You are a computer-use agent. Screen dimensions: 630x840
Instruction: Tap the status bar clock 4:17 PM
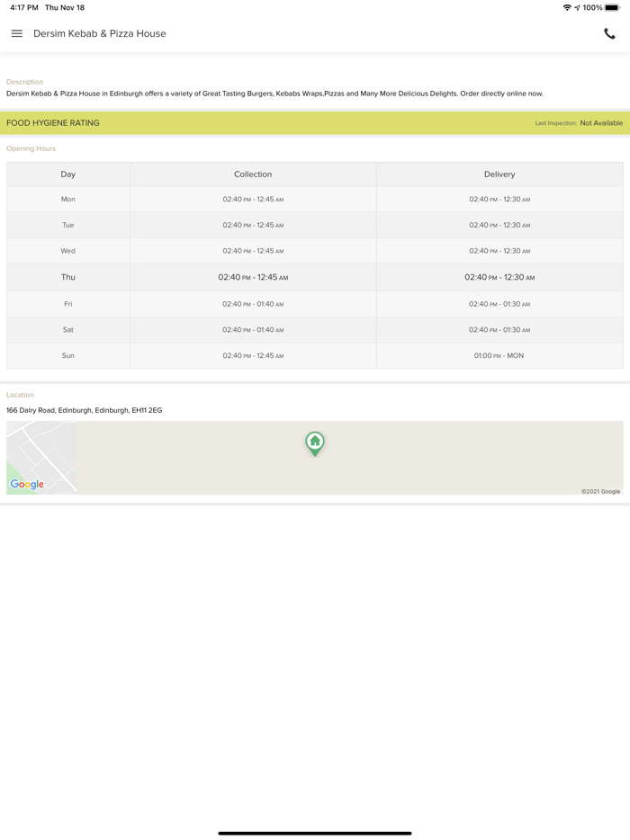click(x=24, y=7)
